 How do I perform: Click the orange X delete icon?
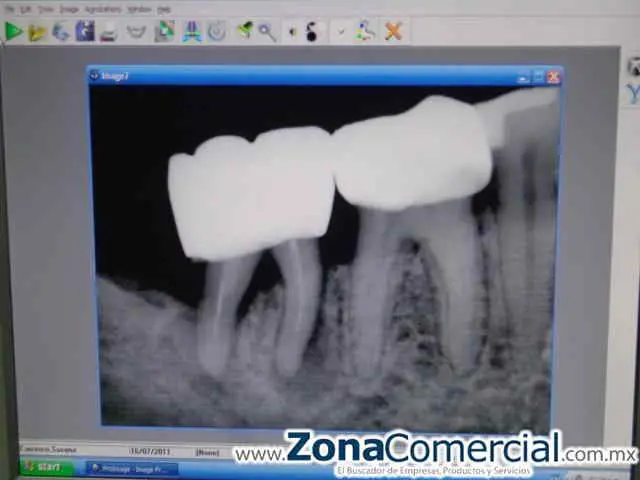pyautogui.click(x=393, y=31)
